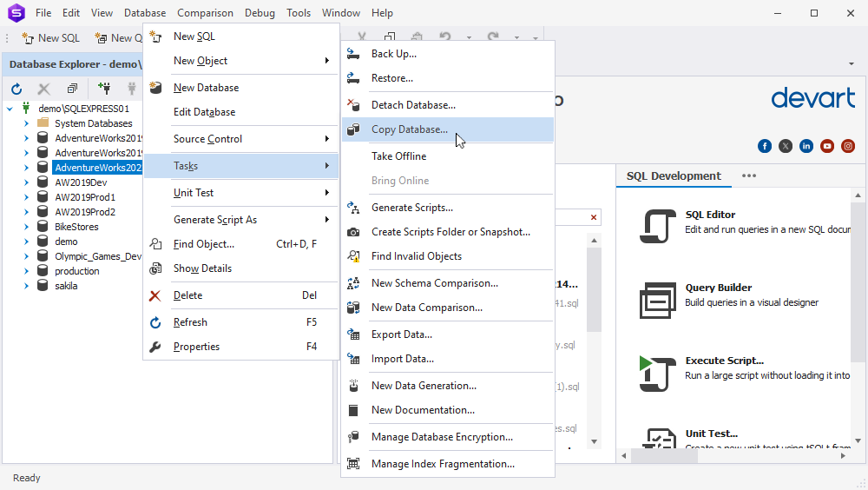Open the three-dots menu beside SQL Development
The height and width of the screenshot is (490, 868).
[x=749, y=175]
